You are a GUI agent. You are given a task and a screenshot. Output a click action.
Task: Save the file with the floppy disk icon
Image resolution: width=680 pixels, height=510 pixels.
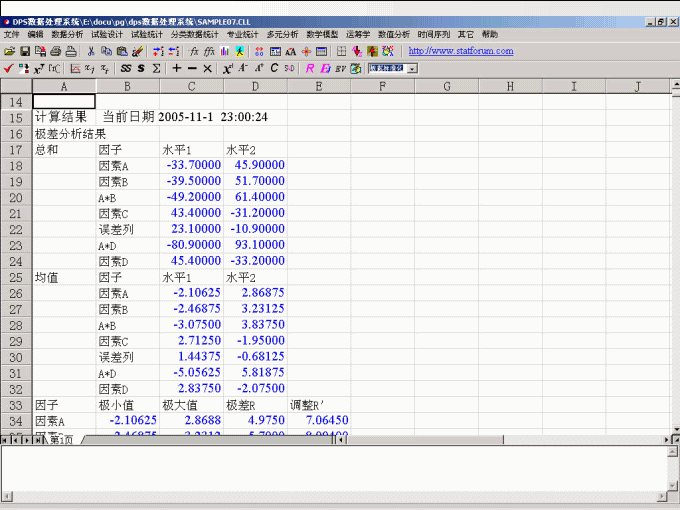25,51
